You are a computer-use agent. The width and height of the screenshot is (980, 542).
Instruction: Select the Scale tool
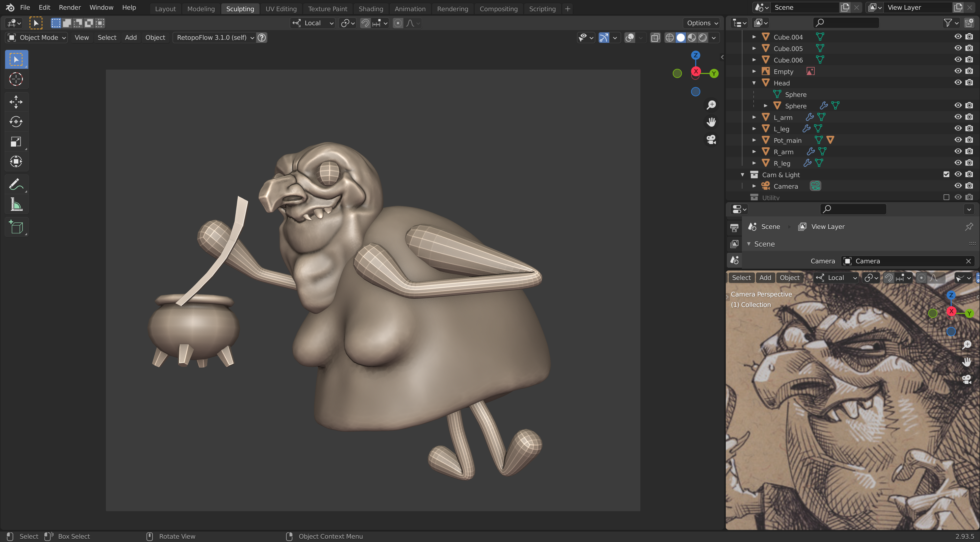(x=16, y=142)
